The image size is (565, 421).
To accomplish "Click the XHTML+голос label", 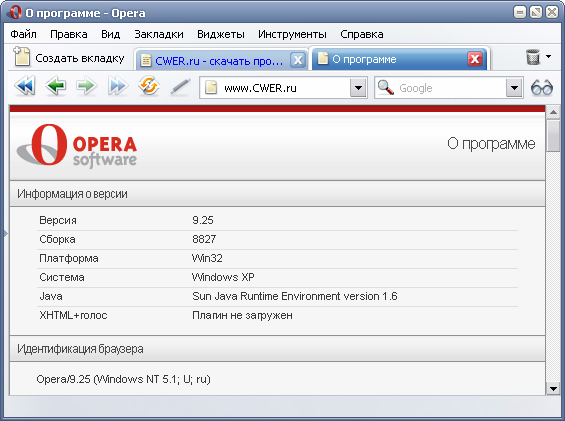I will [73, 315].
